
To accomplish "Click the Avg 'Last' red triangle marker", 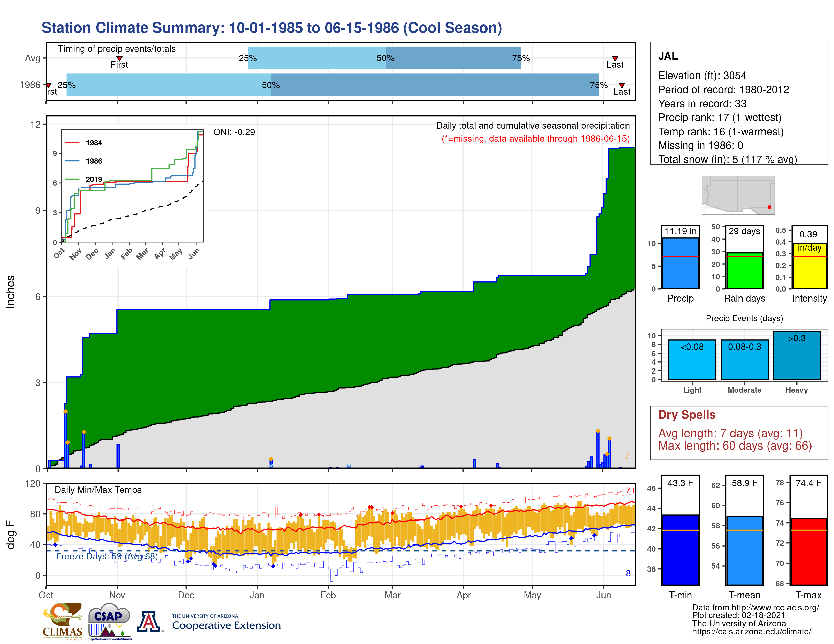I will pyautogui.click(x=615, y=58).
